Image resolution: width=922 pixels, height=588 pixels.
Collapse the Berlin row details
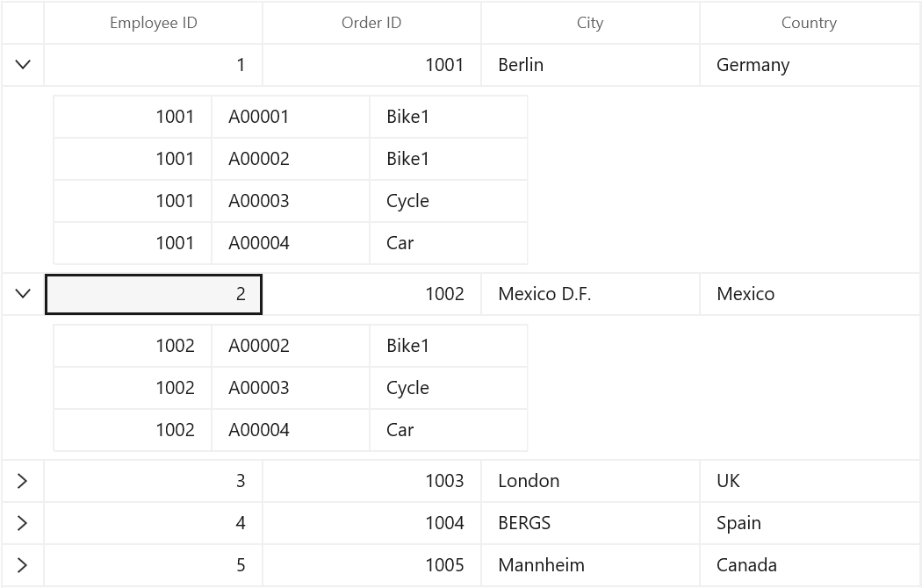(x=22, y=65)
